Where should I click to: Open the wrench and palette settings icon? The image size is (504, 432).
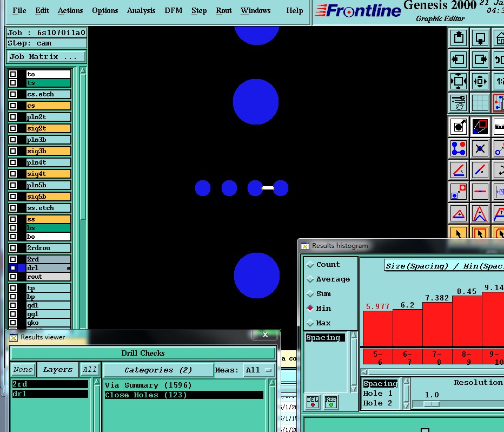point(459,103)
